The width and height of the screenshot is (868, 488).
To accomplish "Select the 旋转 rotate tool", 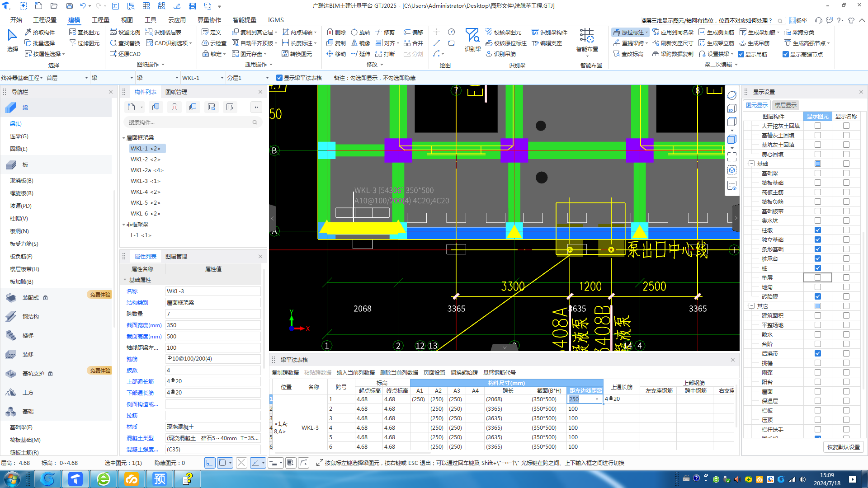I will (360, 32).
